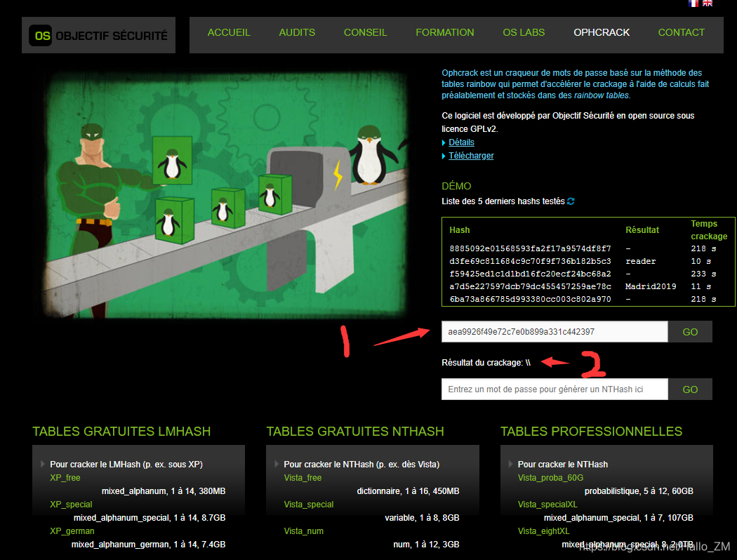Viewport: 737px width, 560px height.
Task: Open the Vista_num table link
Action: [x=304, y=531]
